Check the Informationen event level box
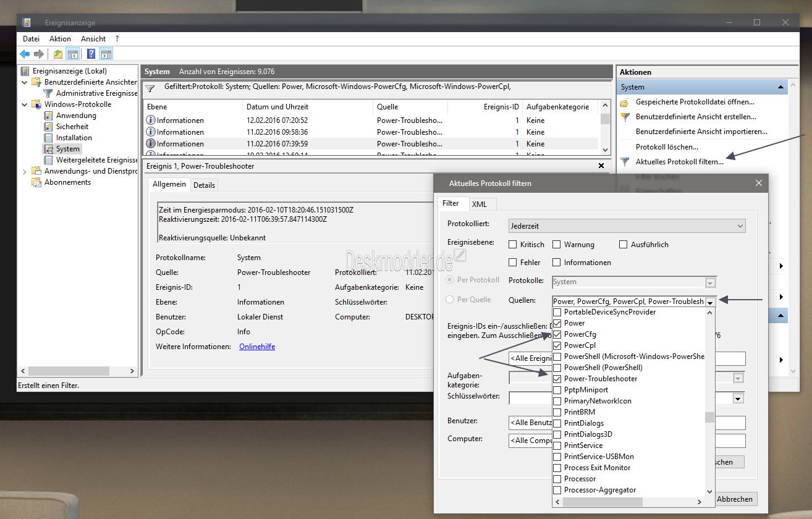Viewport: 812px width, 519px height. (x=556, y=263)
